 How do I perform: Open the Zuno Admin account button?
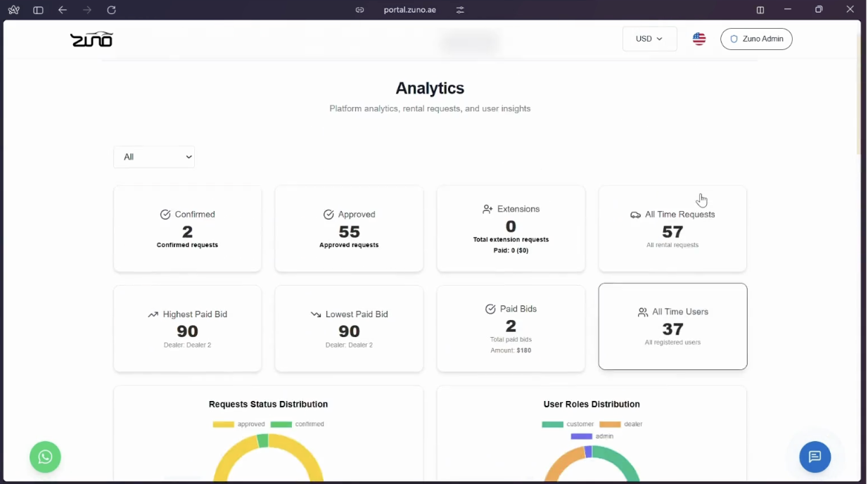[x=756, y=39]
